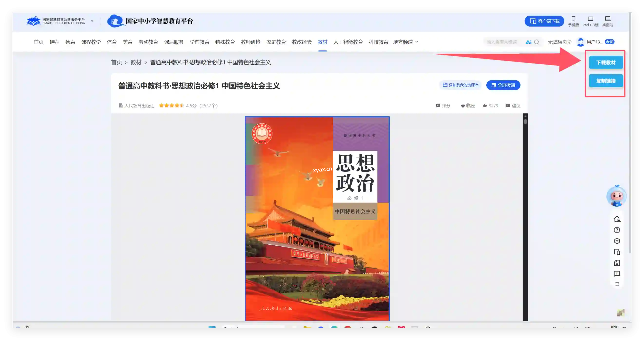This screenshot has width=644, height=340.
Task: Click the Pad HD version icon
Action: point(590,19)
